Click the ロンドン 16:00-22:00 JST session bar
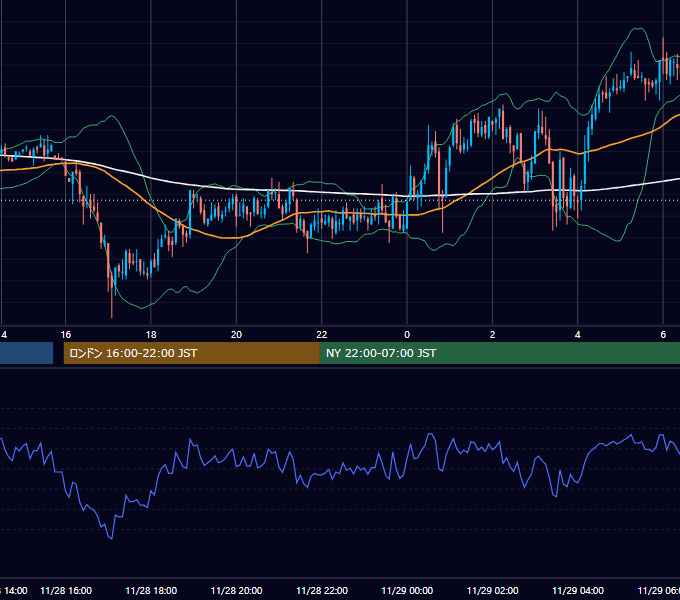The image size is (680, 600). (192, 353)
